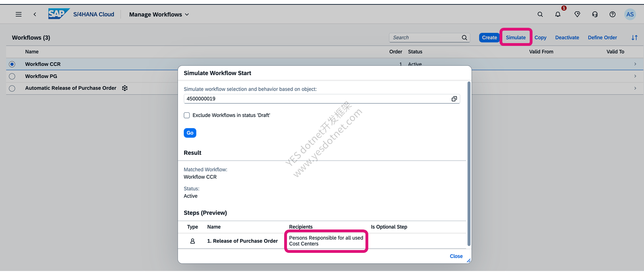Click the S/4HANA Cloud title
Image resolution: width=644 pixels, height=275 pixels.
(93, 14)
